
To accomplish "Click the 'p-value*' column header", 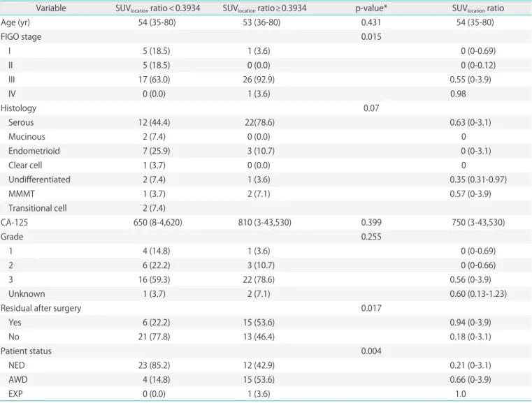I will (x=371, y=8).
